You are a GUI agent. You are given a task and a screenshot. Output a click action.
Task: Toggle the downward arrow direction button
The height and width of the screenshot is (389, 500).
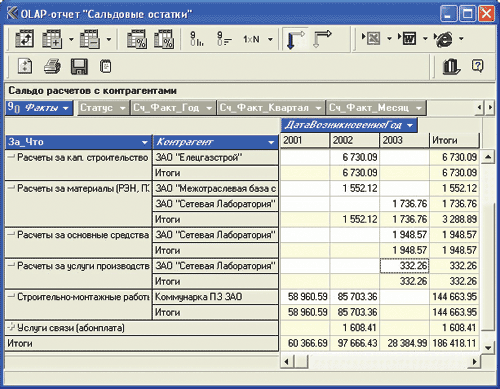tap(295, 39)
